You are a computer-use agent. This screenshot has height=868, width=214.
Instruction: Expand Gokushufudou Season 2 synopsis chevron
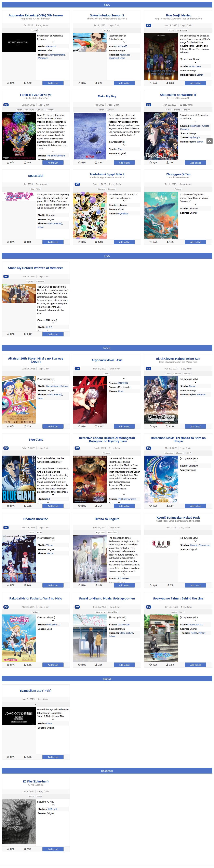(124, 42)
